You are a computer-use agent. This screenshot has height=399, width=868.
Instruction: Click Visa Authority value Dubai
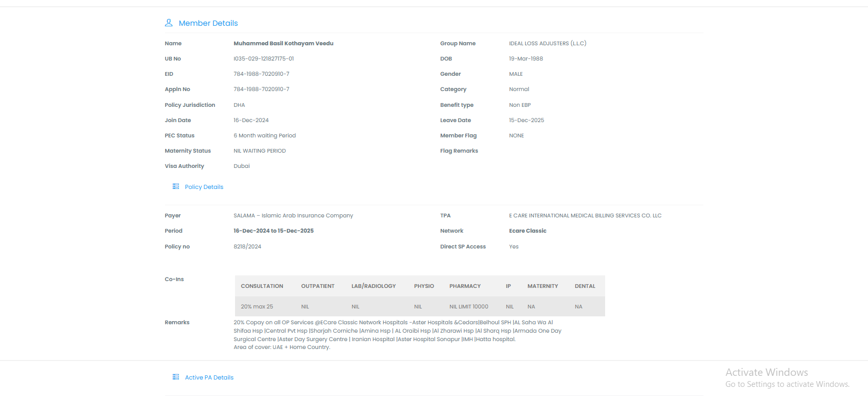click(x=242, y=166)
